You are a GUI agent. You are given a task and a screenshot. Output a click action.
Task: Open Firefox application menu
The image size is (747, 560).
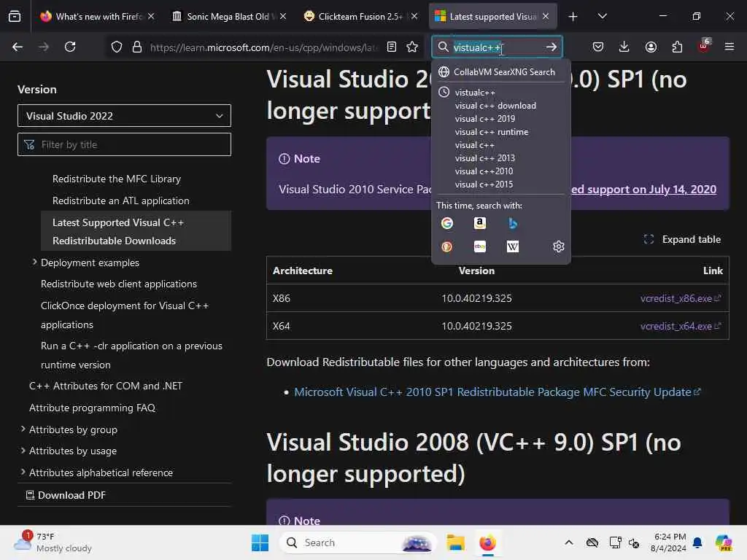(729, 47)
